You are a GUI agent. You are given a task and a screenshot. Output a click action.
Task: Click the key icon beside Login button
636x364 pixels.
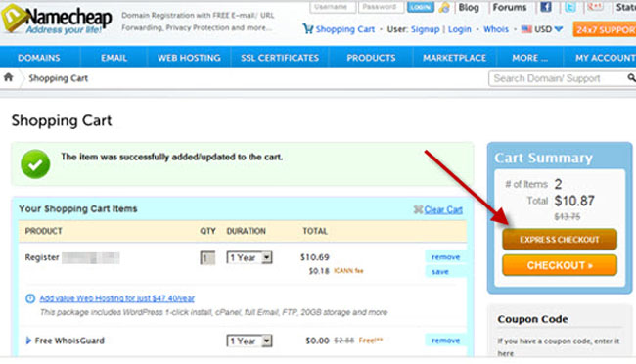point(444,7)
